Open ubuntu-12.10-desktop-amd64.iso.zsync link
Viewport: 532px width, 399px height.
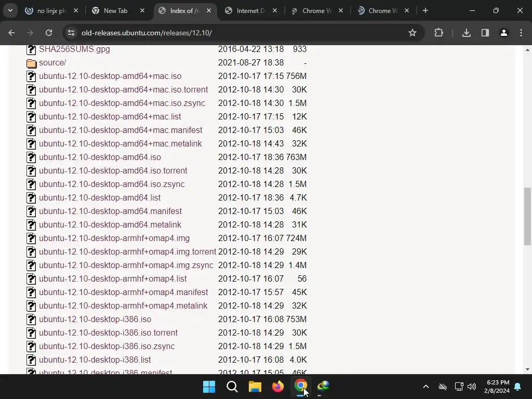click(112, 184)
